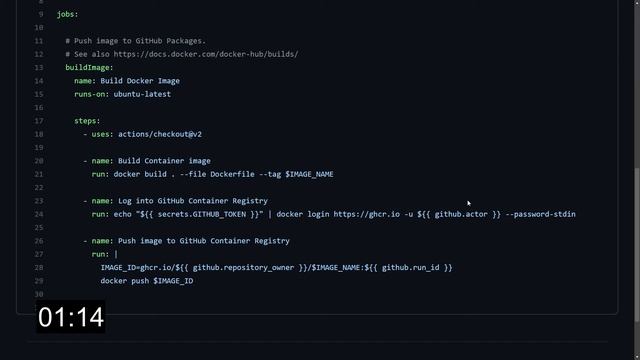This screenshot has height=360, width=640.
Task: Click the 'jobs:' key text
Action: (x=67, y=14)
